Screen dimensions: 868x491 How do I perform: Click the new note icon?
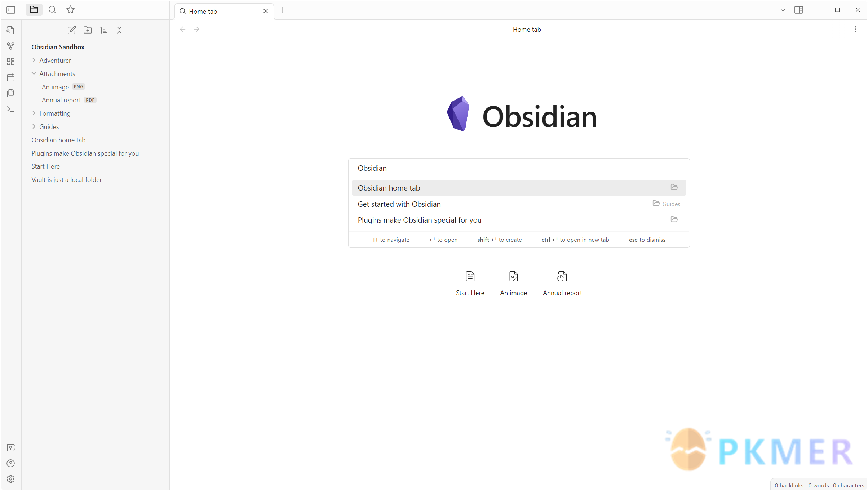[x=71, y=30]
